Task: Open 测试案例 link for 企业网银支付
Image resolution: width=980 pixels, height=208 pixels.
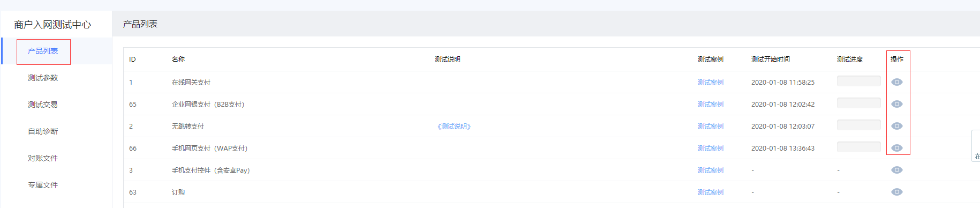Action: 710,105
